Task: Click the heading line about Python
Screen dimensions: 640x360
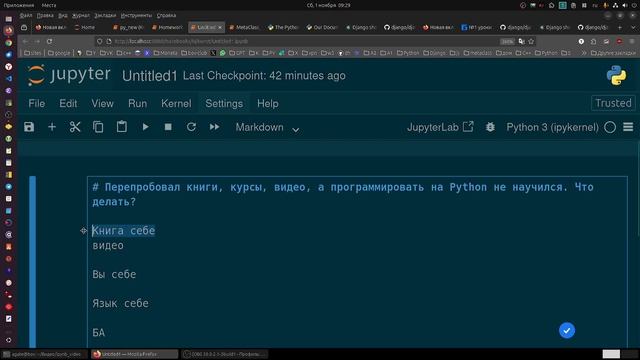Action: tap(343, 194)
